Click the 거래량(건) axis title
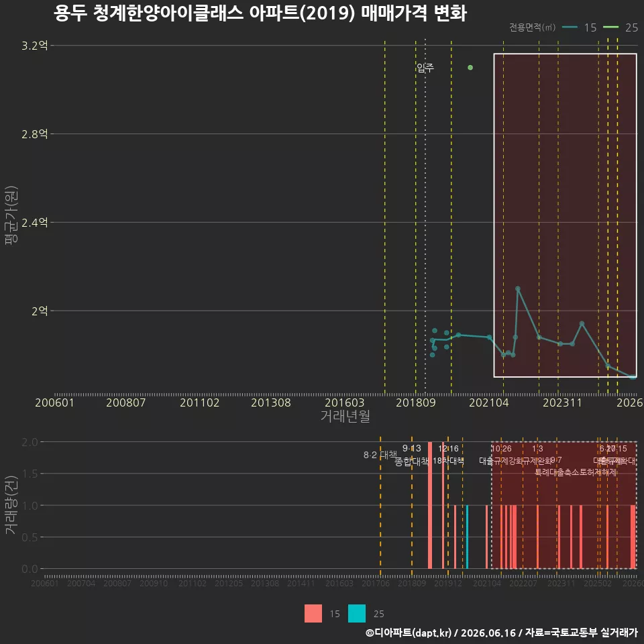 11,504
